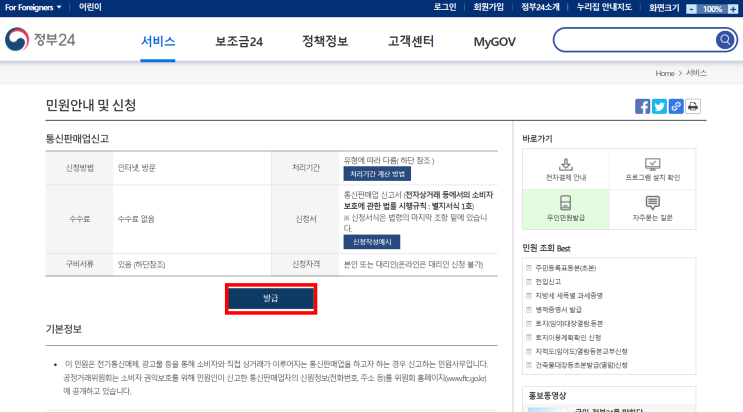Open the 고객센터 menu
This screenshot has width=743, height=412.
pos(411,41)
